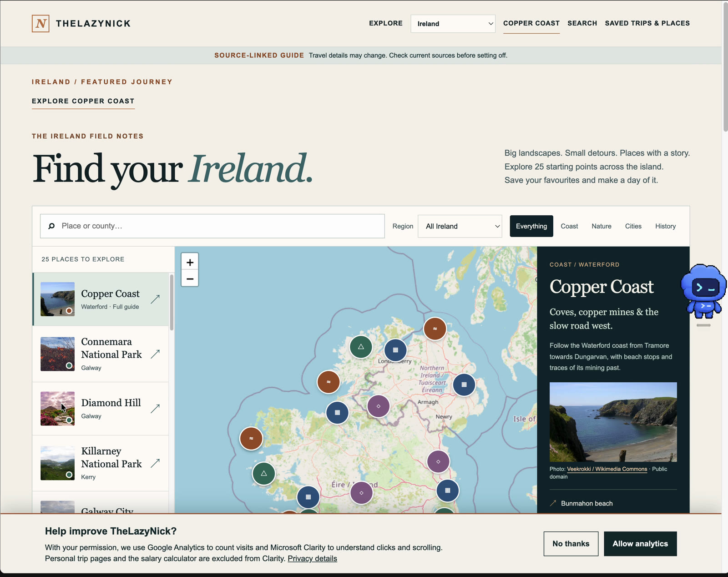
Task: Select the westernmost brown wave marker on the map
Action: (x=251, y=438)
